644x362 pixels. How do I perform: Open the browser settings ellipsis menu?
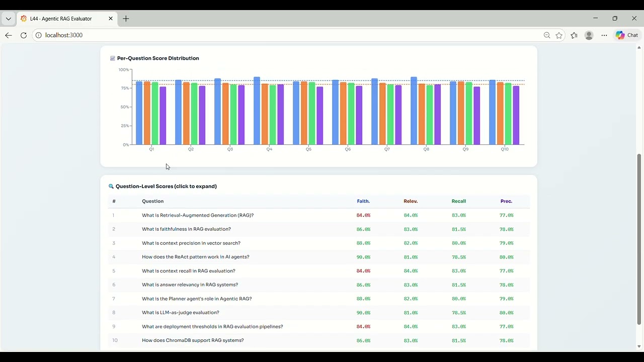click(x=604, y=35)
